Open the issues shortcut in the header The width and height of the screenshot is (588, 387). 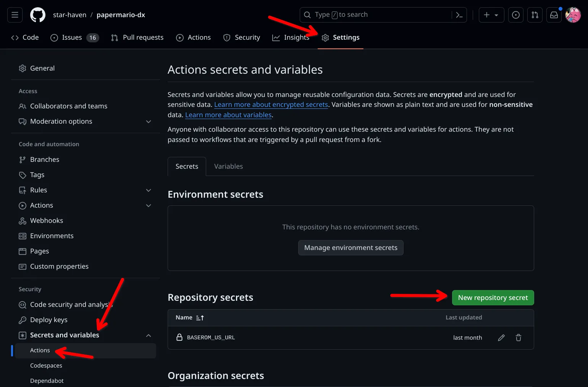tap(515, 15)
